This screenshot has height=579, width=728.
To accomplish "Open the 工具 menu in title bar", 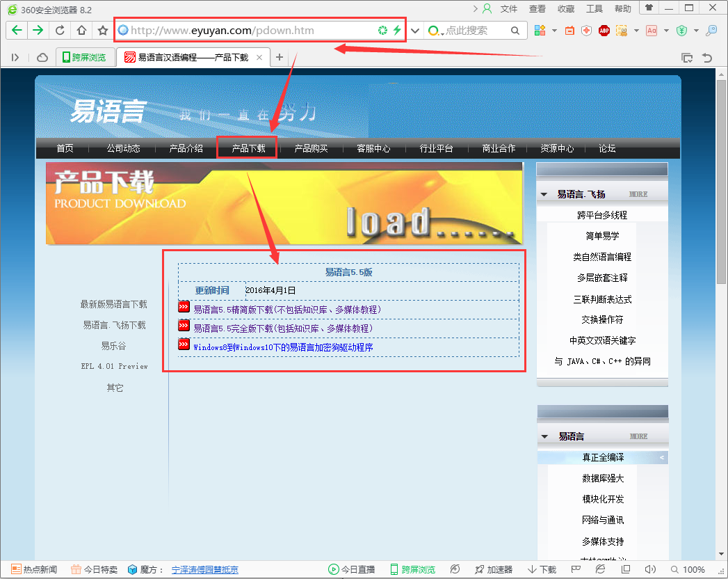I will (x=594, y=9).
